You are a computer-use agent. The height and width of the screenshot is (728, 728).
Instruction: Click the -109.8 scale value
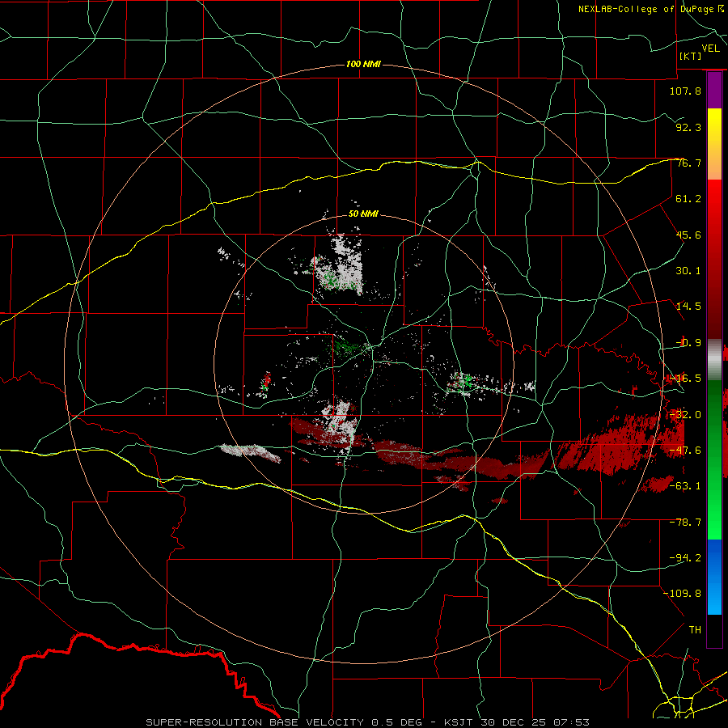coord(682,594)
